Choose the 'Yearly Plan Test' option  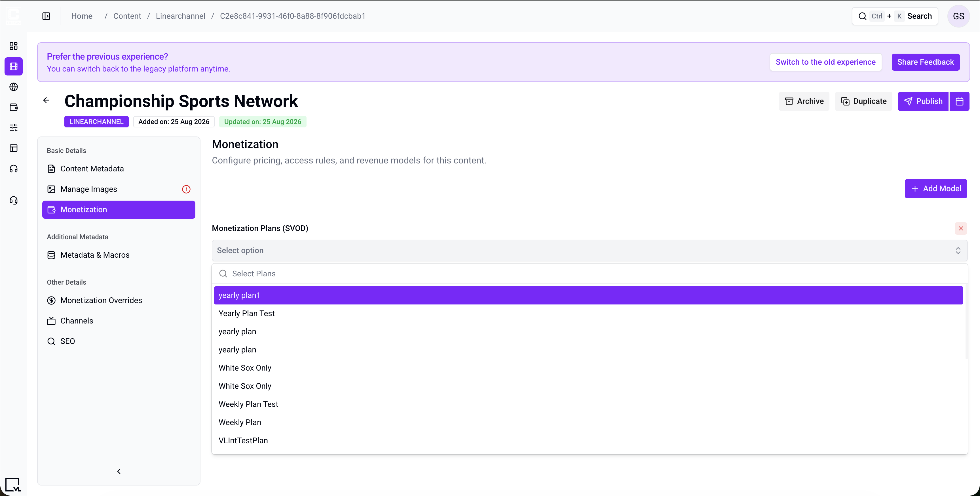coord(588,314)
